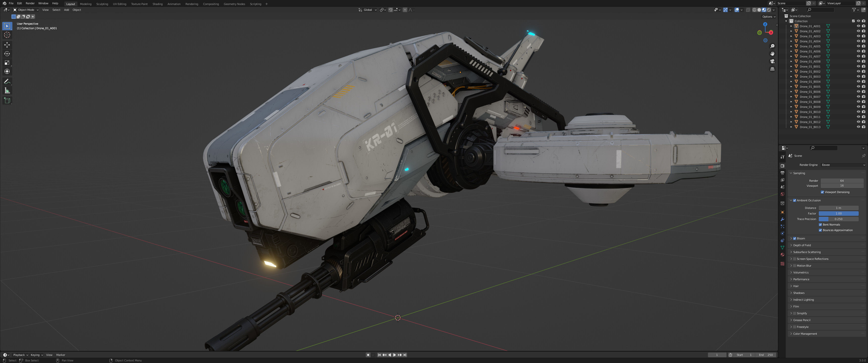Image resolution: width=868 pixels, height=363 pixels.
Task: Select the Move tool in toolbar
Action: (7, 45)
